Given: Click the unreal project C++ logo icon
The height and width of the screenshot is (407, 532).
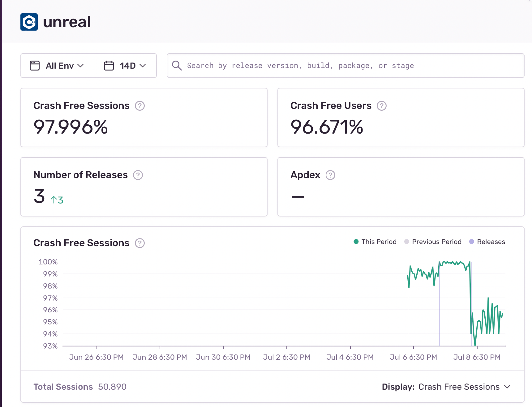Looking at the screenshot, I should (x=29, y=22).
